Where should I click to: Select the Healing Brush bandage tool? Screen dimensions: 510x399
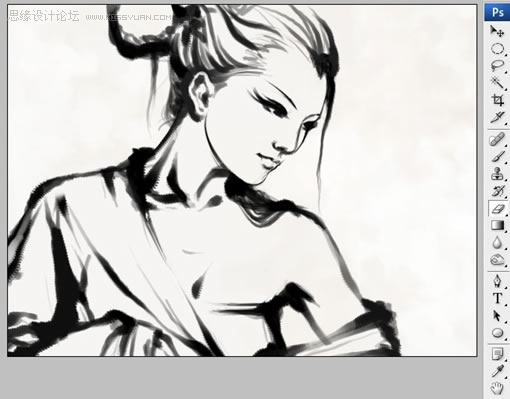pyautogui.click(x=497, y=139)
